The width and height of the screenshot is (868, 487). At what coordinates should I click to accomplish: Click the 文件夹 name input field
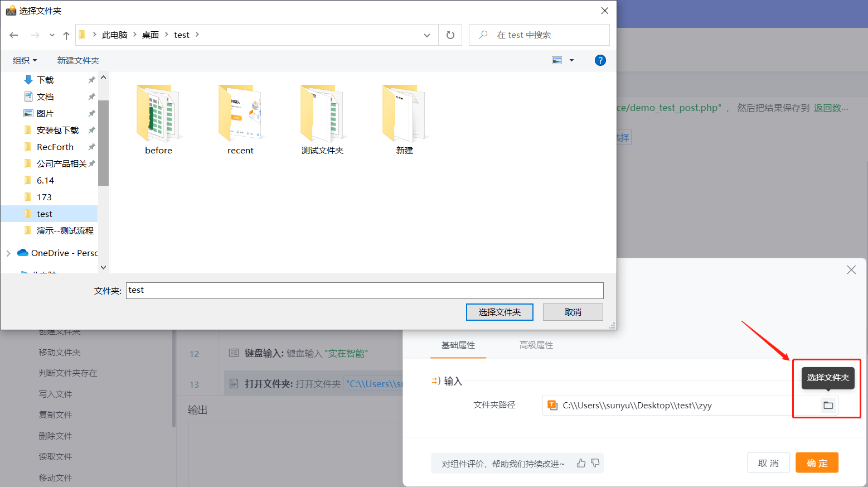tap(365, 291)
